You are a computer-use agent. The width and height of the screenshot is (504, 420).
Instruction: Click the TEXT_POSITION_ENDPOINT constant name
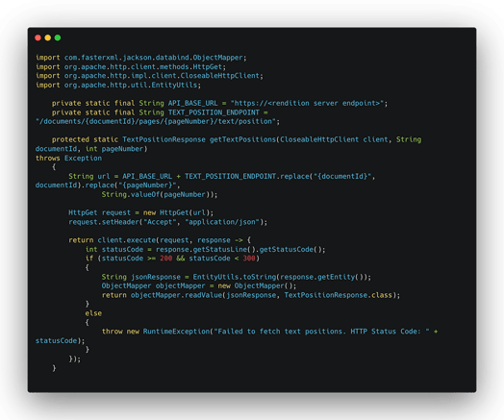tap(214, 112)
